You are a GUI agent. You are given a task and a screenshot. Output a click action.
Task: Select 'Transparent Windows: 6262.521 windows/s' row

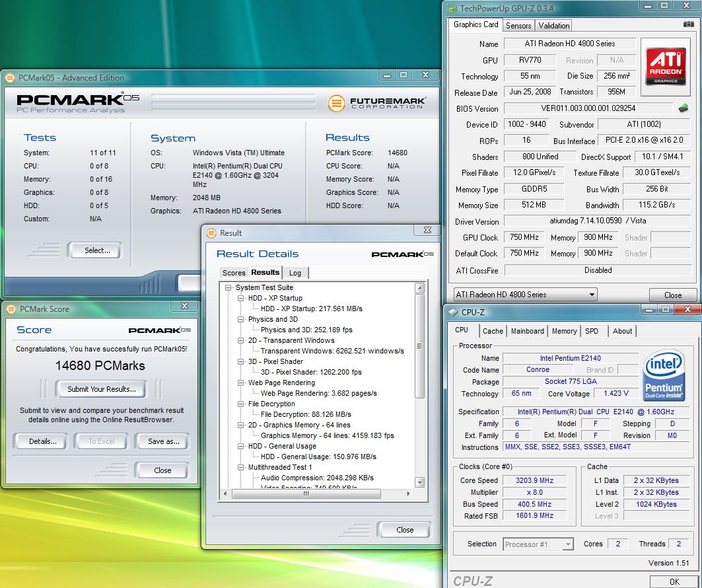click(x=332, y=351)
